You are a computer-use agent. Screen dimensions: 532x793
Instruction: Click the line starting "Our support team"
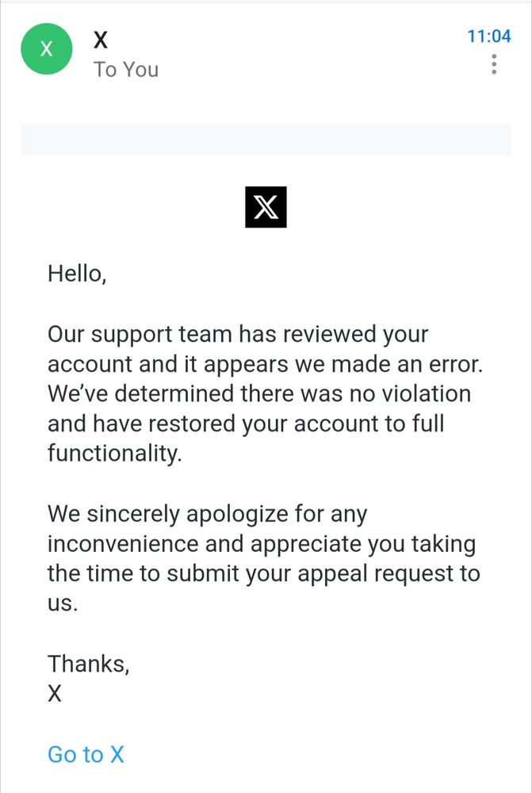pos(238,334)
